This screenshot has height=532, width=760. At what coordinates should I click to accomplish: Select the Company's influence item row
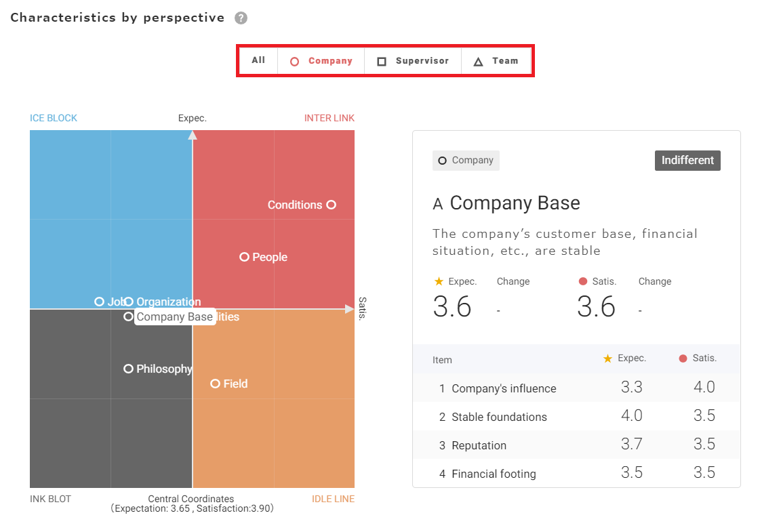(x=576, y=388)
